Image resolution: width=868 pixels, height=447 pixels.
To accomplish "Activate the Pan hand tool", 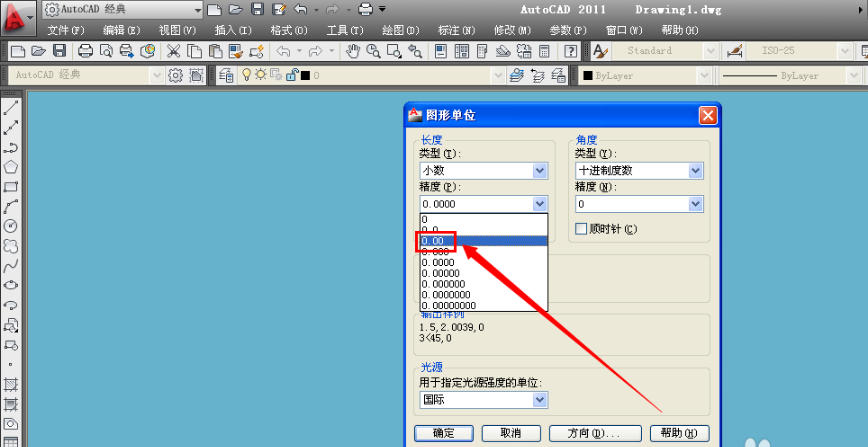I will point(353,52).
